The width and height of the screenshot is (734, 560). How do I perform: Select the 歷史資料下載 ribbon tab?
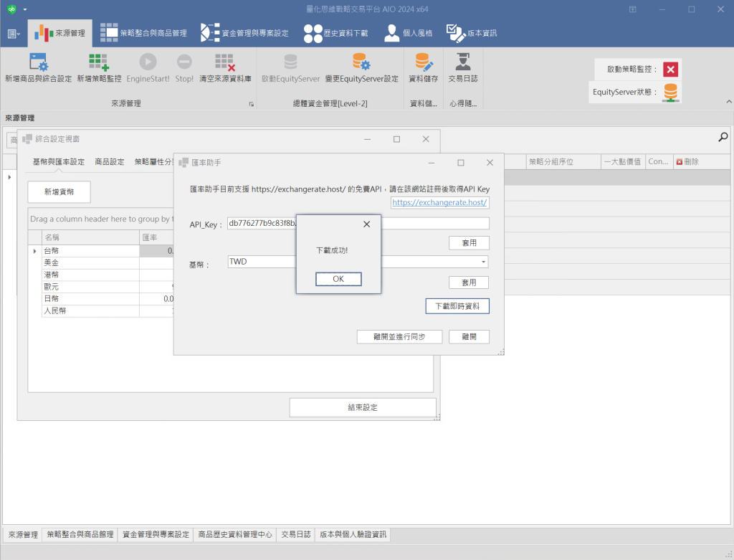335,33
